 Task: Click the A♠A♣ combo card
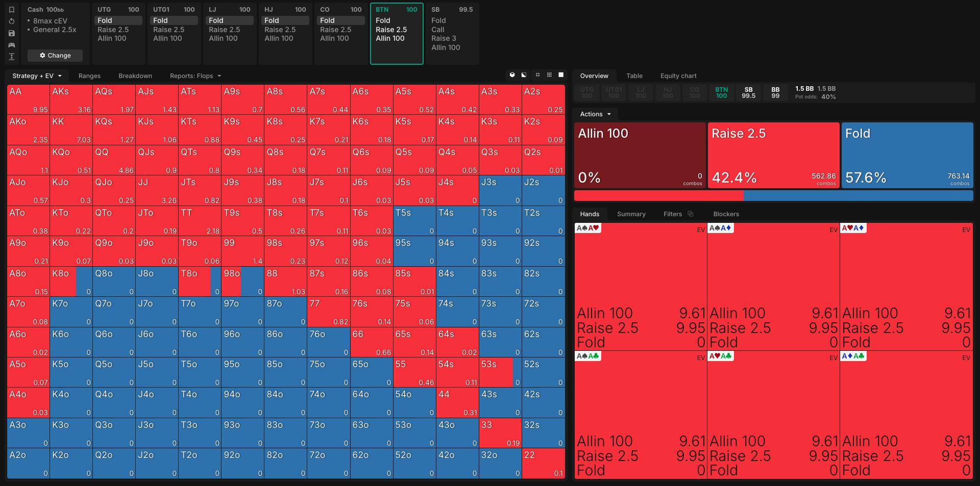point(641,415)
